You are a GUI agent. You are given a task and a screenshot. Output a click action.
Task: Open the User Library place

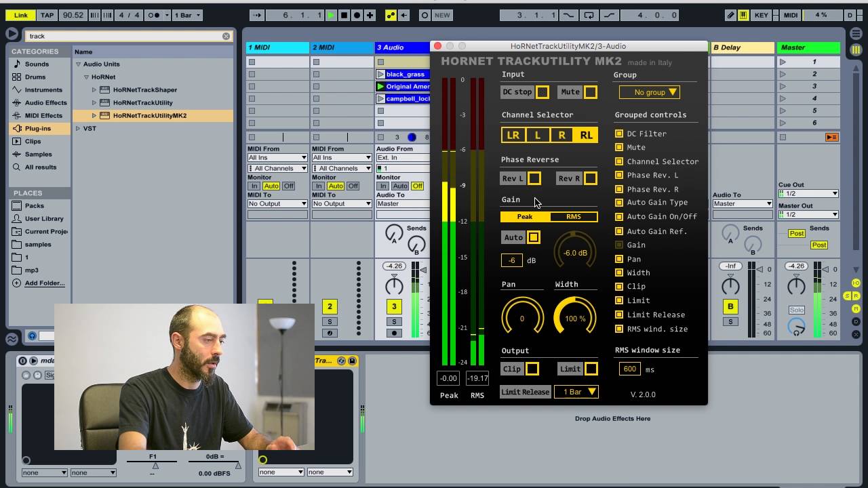(44, 219)
